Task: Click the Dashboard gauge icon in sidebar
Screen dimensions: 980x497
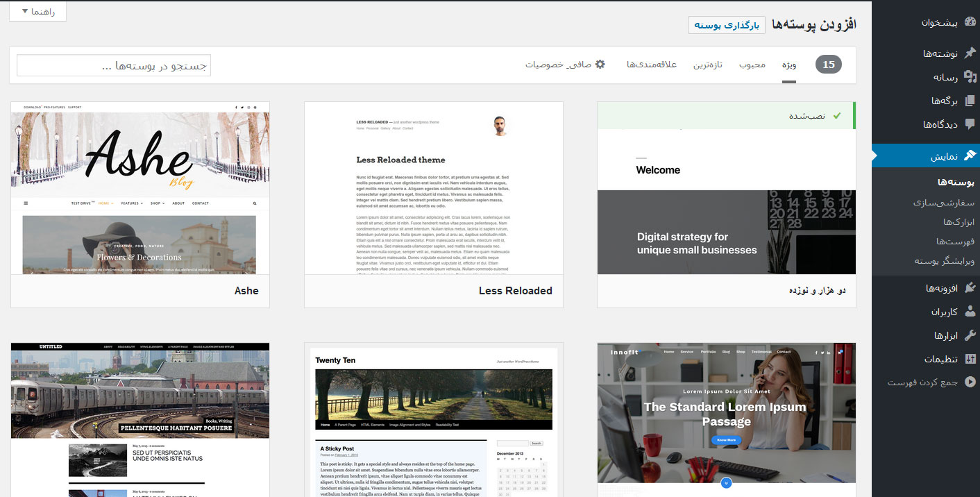Action: (970, 22)
